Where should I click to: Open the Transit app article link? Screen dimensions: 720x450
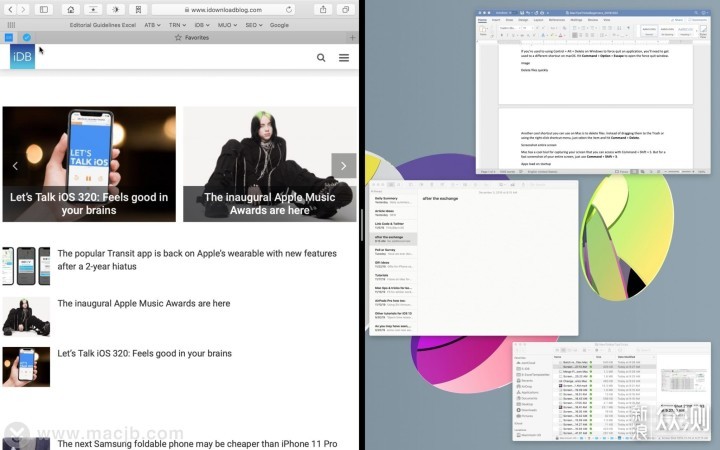pos(197,259)
